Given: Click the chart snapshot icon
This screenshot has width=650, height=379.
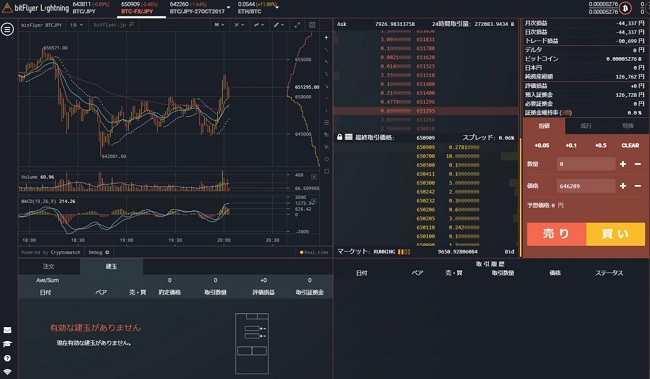Looking at the screenshot, I should coord(312,25).
